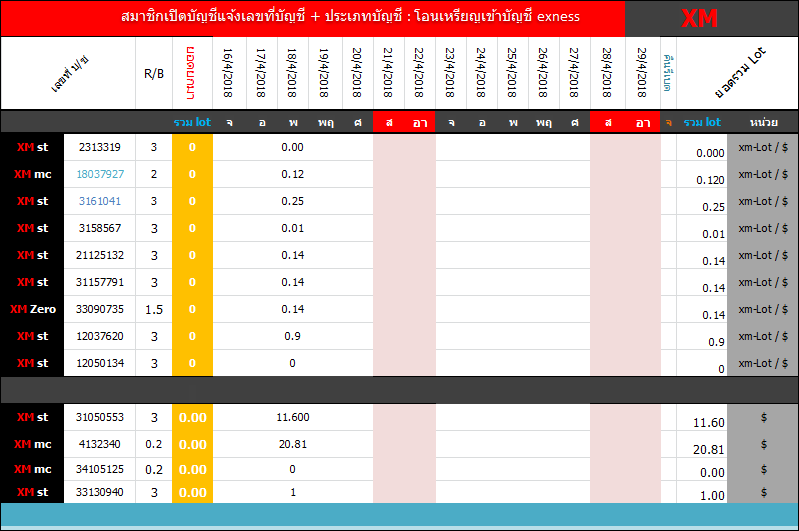Screen dimensions: 799x531
Task: Select account number 33090735
Action: (x=100, y=309)
